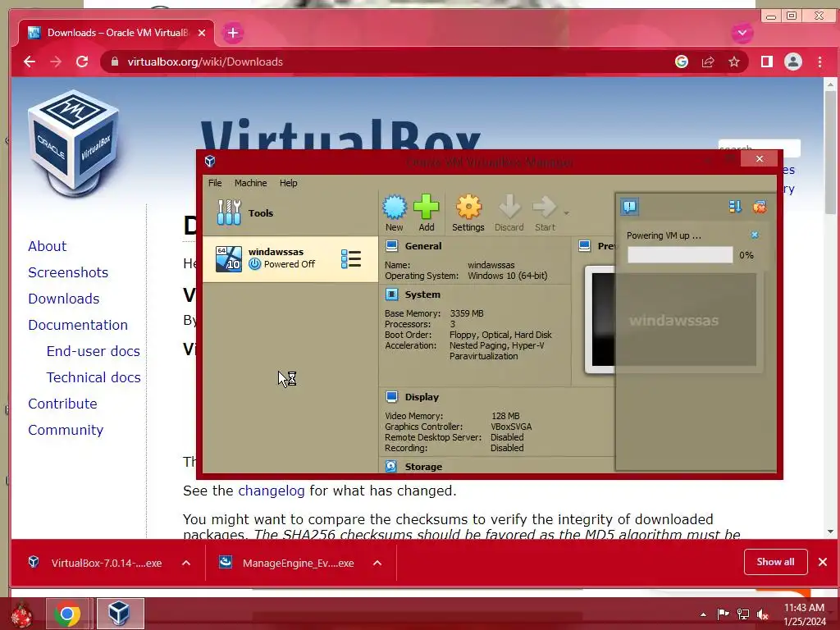Click the Google icon in address bar

tap(682, 62)
